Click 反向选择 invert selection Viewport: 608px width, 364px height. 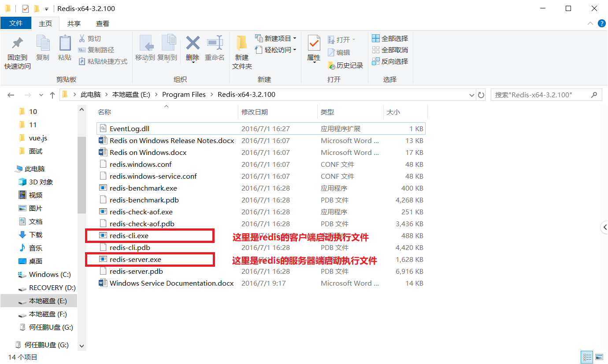point(390,62)
